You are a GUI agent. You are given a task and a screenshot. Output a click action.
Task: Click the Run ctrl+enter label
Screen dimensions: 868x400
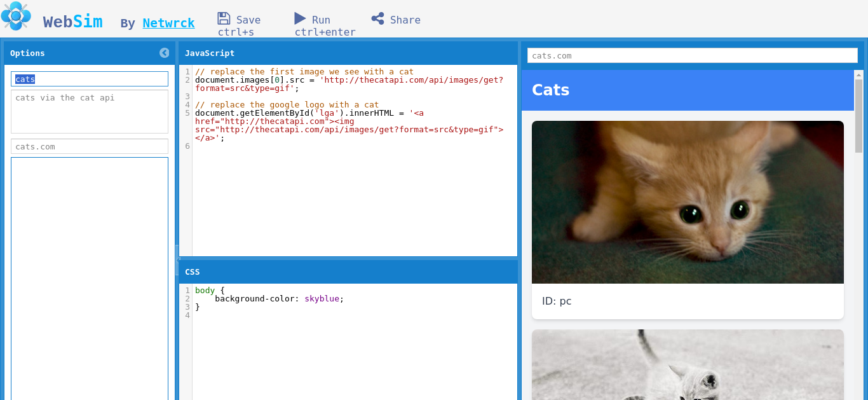point(325,26)
